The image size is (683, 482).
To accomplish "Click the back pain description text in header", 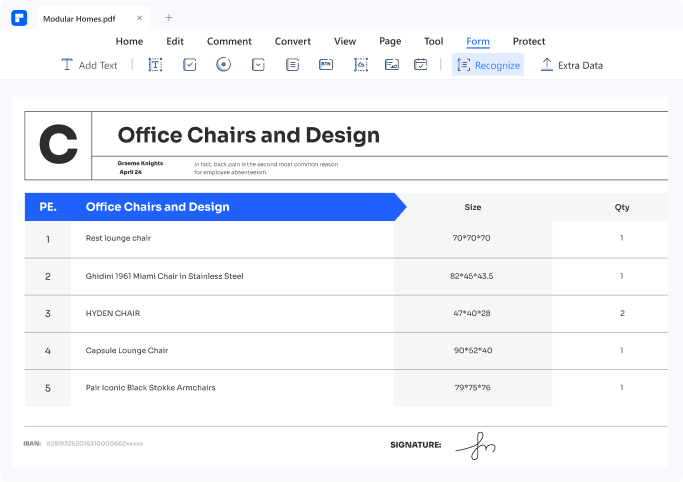I will point(266,168).
